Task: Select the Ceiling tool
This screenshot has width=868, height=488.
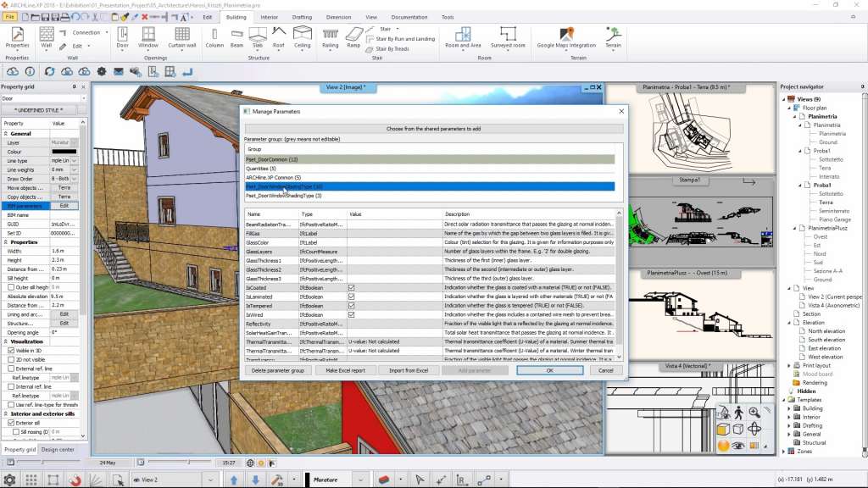Action: point(303,37)
